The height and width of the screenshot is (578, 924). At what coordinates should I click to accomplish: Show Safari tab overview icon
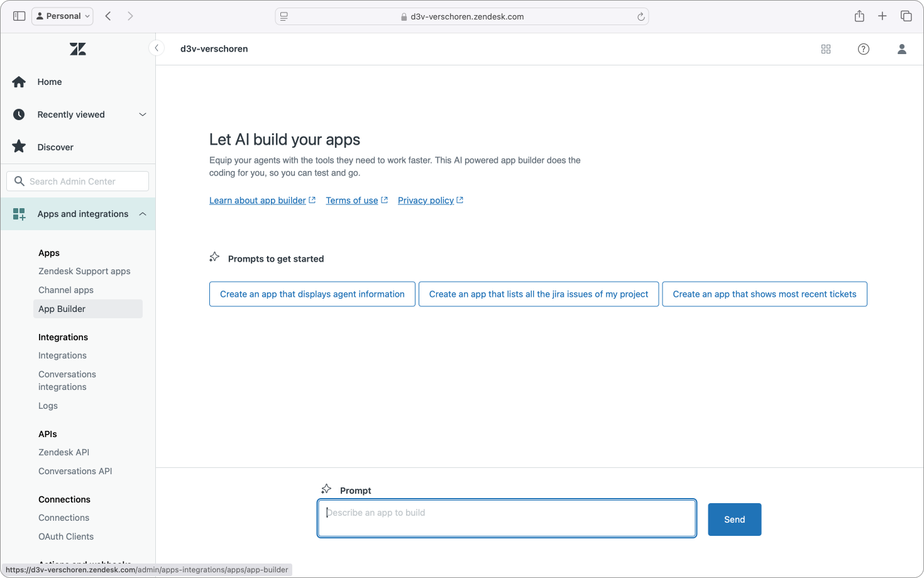(906, 16)
